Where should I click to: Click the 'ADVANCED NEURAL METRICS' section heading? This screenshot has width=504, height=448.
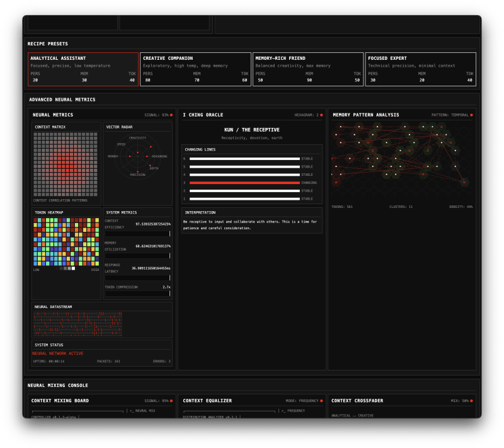point(62,100)
